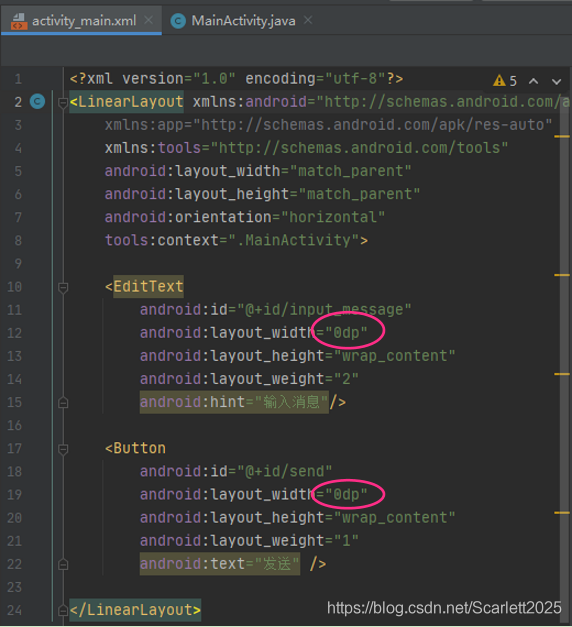Screen dimensions: 572x627
Task: Click the xmlns:app res-auto attribute
Action: (x=328, y=125)
